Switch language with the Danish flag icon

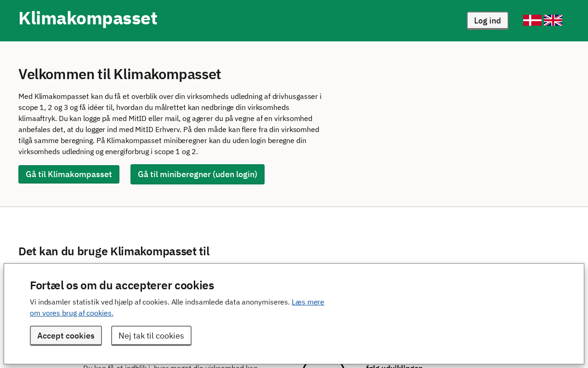point(532,20)
